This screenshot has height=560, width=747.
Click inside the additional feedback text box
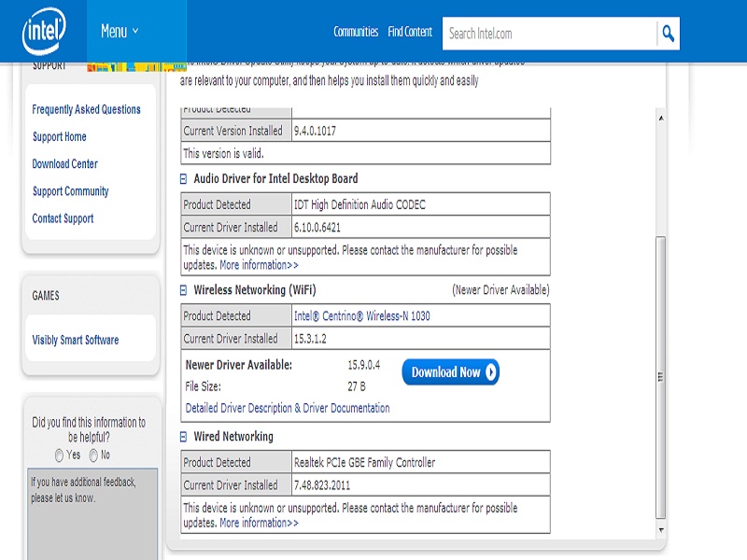92,523
